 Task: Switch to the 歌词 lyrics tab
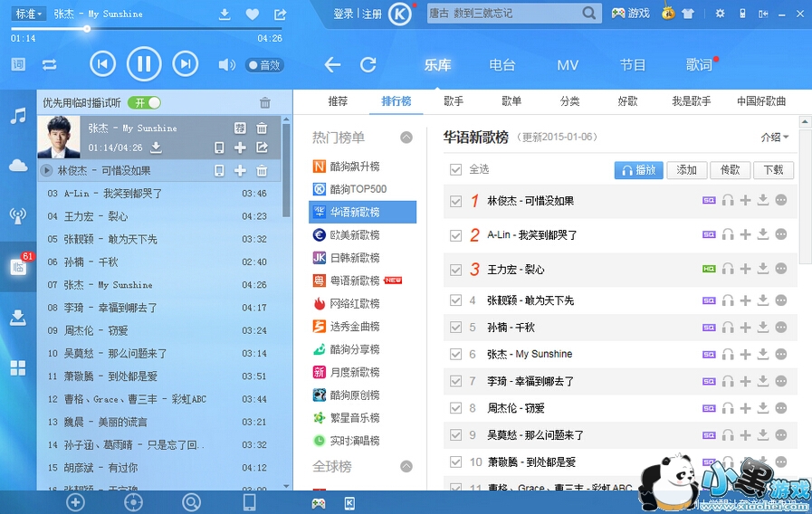click(699, 65)
